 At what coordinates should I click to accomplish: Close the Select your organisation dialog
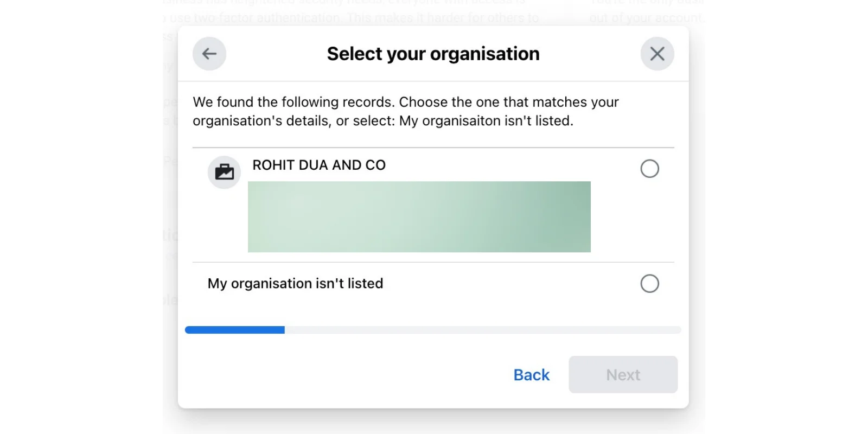tap(657, 54)
